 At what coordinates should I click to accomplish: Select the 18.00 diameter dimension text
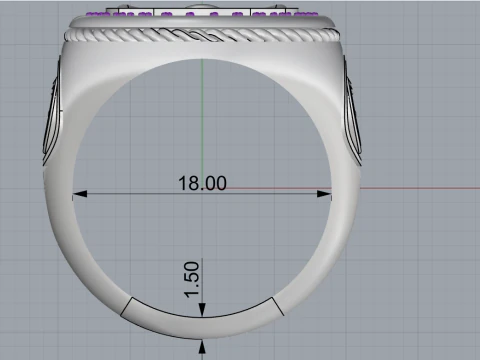202,183
